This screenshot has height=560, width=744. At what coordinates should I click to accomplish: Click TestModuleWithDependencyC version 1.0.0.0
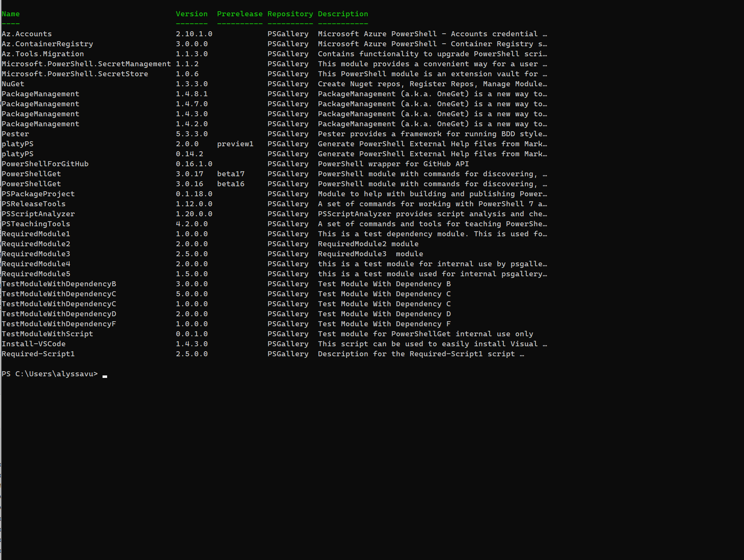click(192, 304)
